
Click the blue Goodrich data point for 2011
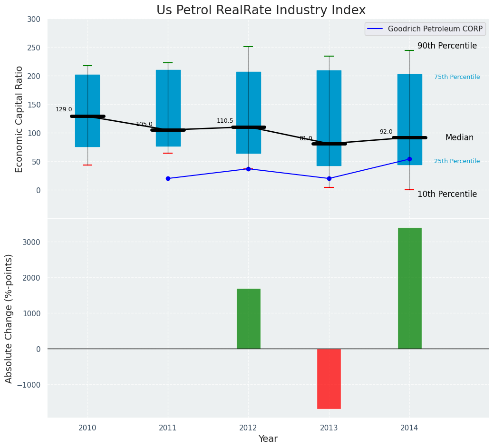click(168, 178)
